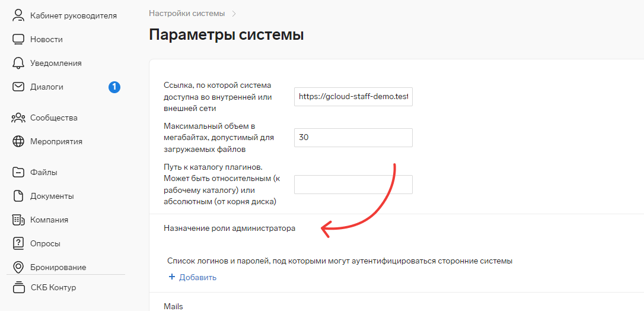Open Кабинет руководителя in sidebar
Image resolution: width=644 pixels, height=311 pixels.
pos(74,15)
